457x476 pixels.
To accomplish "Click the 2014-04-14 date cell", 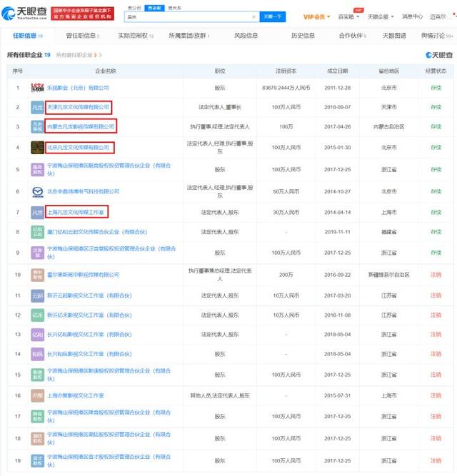I will (337, 212).
